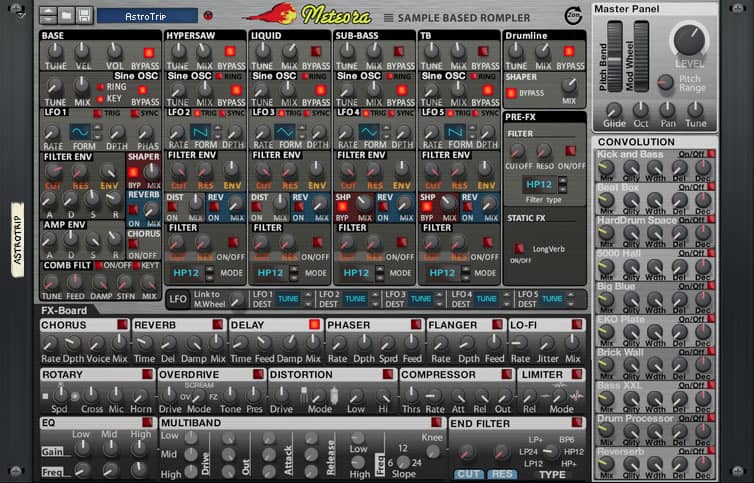Toggle the BASE section BYPASS button
Screen dimensions: 754x483
pyautogui.click(x=149, y=53)
